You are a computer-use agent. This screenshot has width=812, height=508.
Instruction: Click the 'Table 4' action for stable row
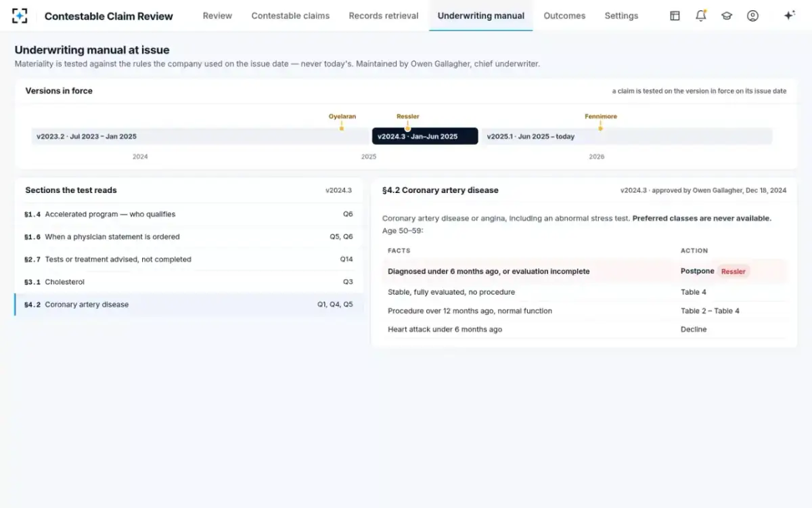pyautogui.click(x=694, y=292)
